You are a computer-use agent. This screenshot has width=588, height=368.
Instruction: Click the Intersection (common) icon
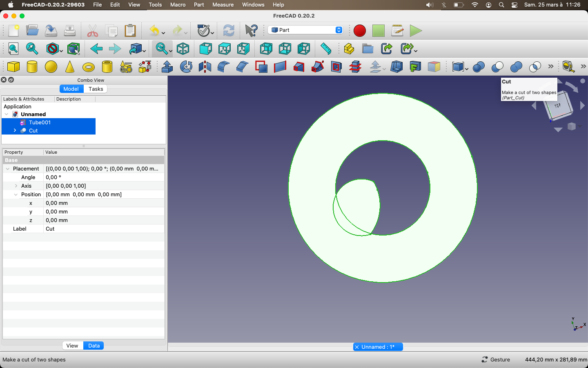click(x=535, y=67)
